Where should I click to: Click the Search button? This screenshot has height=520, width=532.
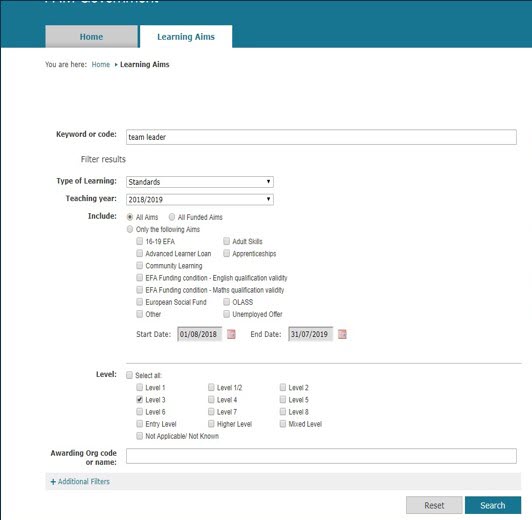(x=493, y=505)
